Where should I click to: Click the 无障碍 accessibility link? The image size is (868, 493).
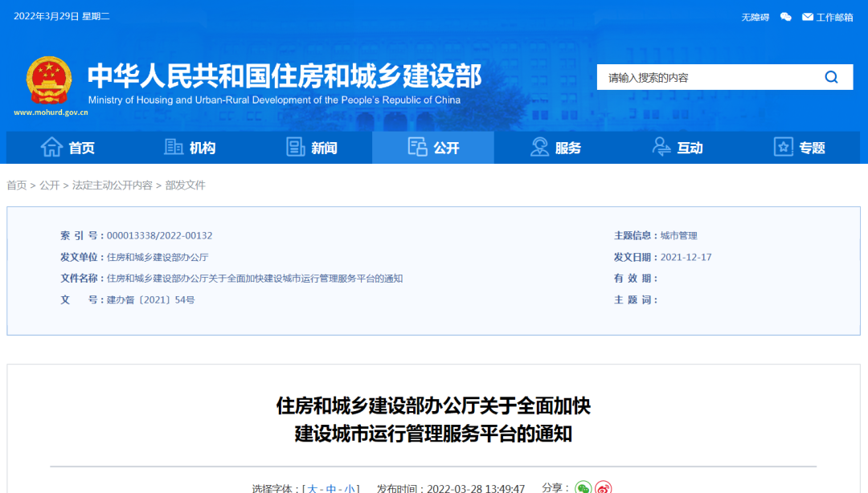click(x=754, y=16)
